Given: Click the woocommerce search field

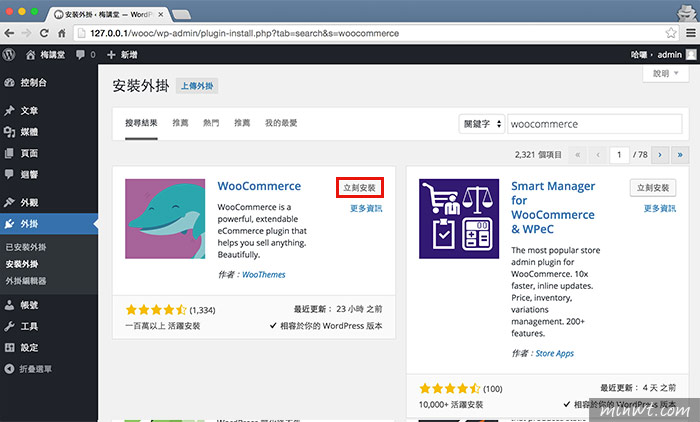Looking at the screenshot, I should click(x=595, y=124).
